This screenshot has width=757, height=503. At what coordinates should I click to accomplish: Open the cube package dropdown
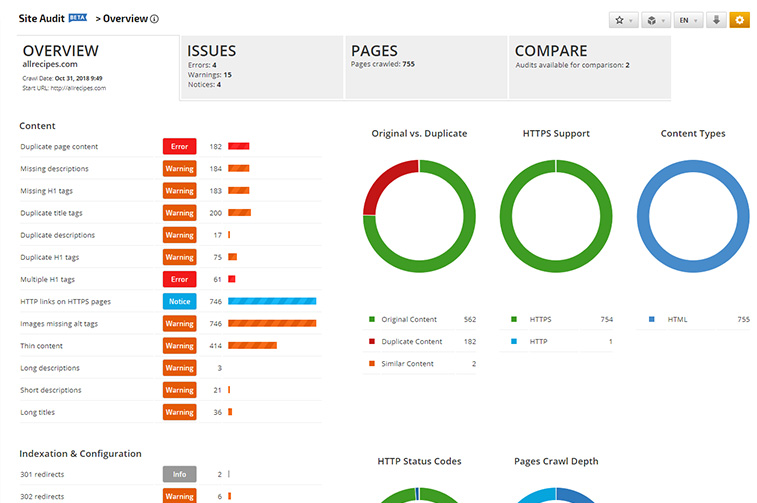654,20
